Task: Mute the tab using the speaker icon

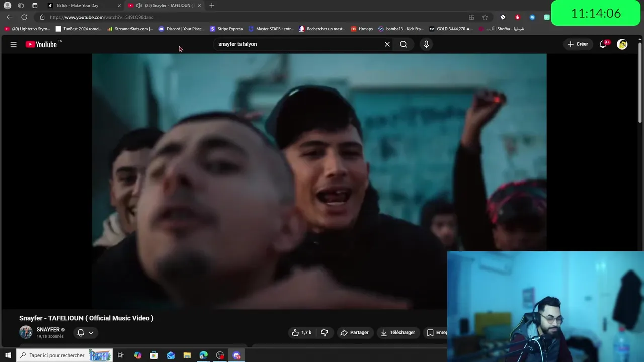Action: pos(139,5)
